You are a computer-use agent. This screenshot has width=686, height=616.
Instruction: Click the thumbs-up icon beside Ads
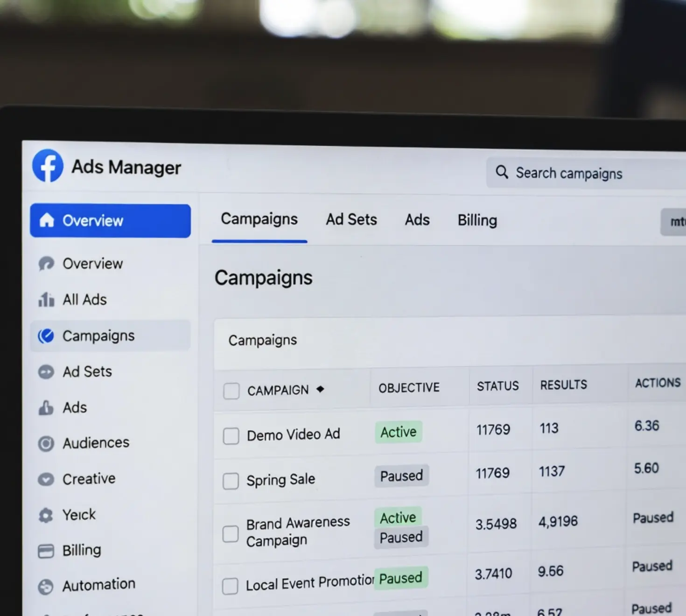[46, 407]
